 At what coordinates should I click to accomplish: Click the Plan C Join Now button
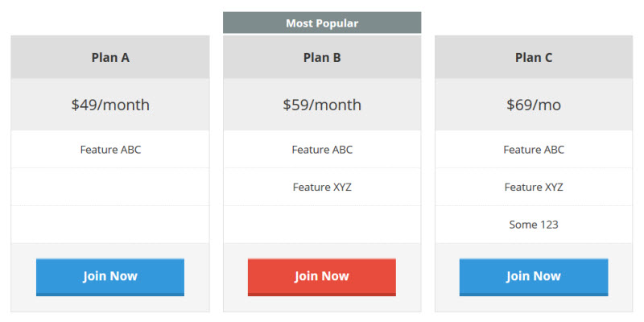pyautogui.click(x=534, y=277)
